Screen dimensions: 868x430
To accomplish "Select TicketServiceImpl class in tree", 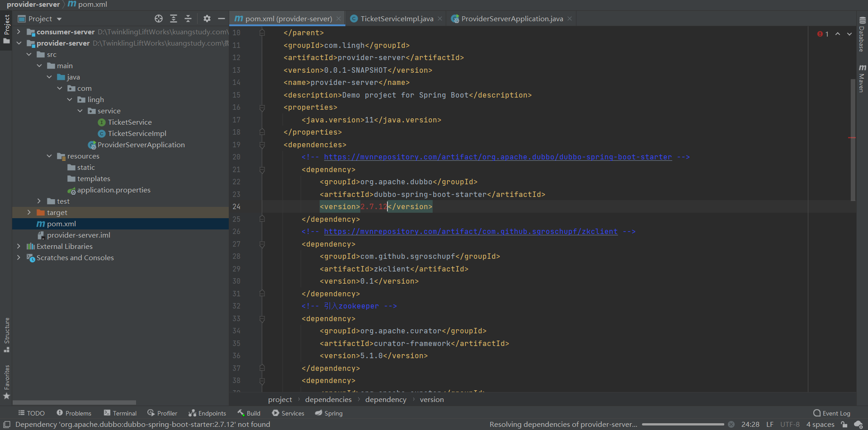I will point(137,133).
